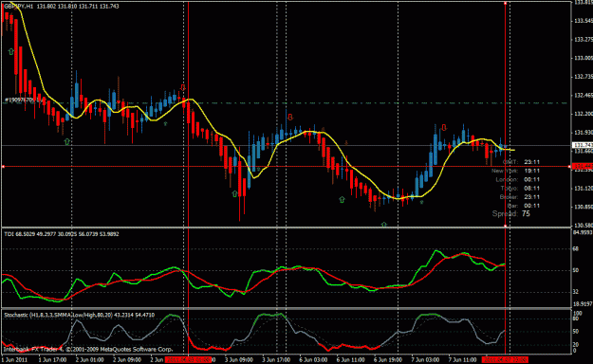The height and width of the screenshot is (364, 593).
Task: Click the Broker time row 23:11
Action: (x=520, y=197)
